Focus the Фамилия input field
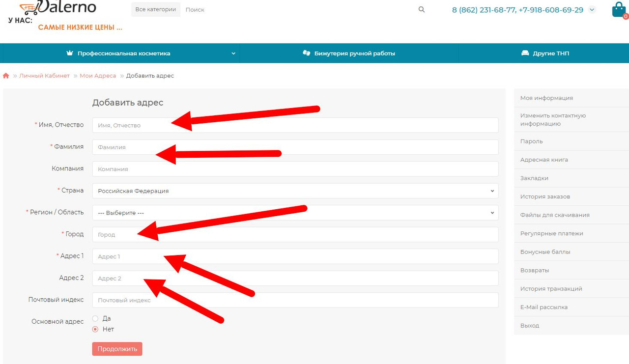The height and width of the screenshot is (364, 629). point(295,147)
